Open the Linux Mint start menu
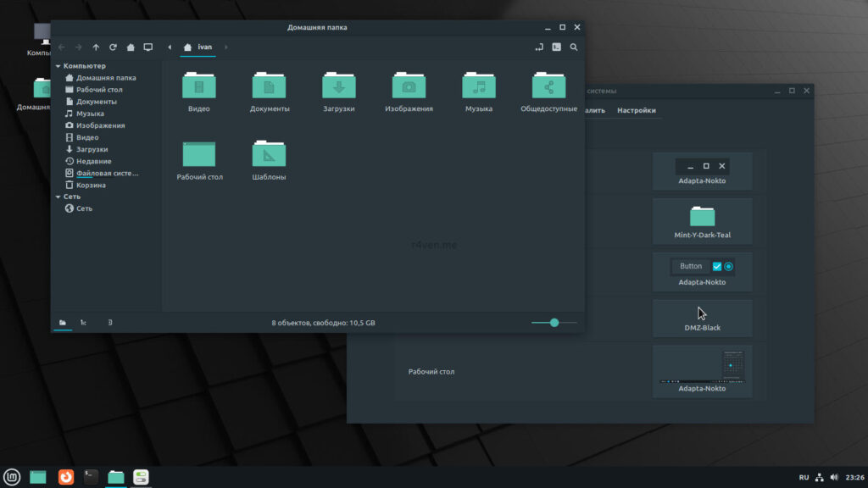 12,477
